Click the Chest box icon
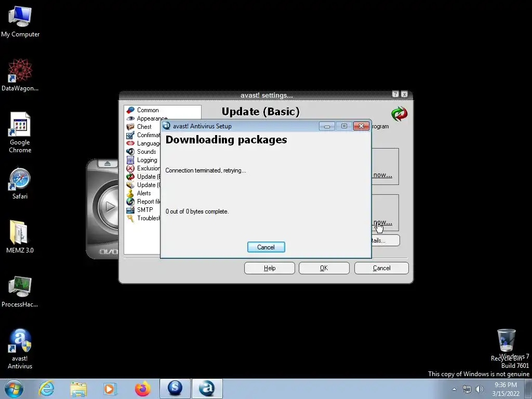Viewport: 532px width, 399px height. coord(130,127)
